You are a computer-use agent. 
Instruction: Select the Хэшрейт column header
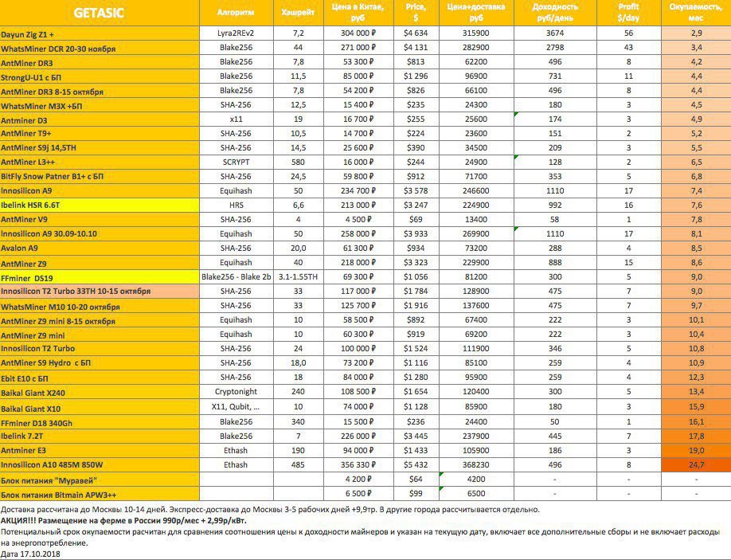[x=299, y=13]
